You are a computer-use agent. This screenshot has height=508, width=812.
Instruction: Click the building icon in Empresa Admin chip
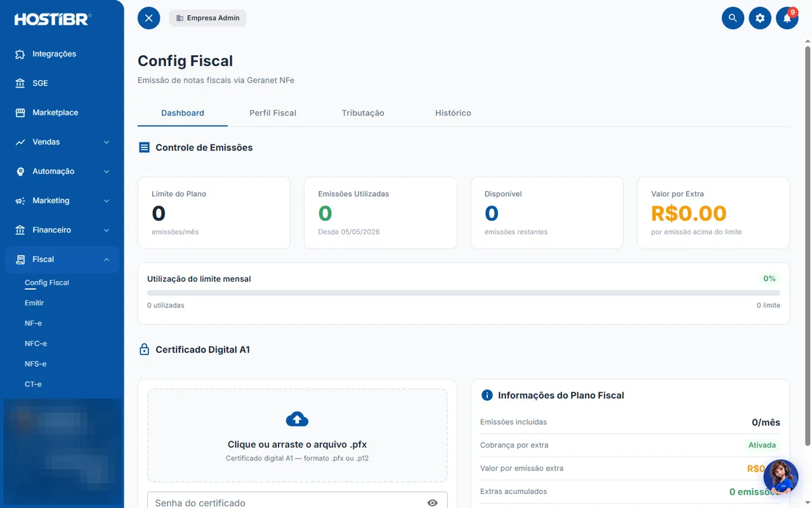click(x=180, y=18)
